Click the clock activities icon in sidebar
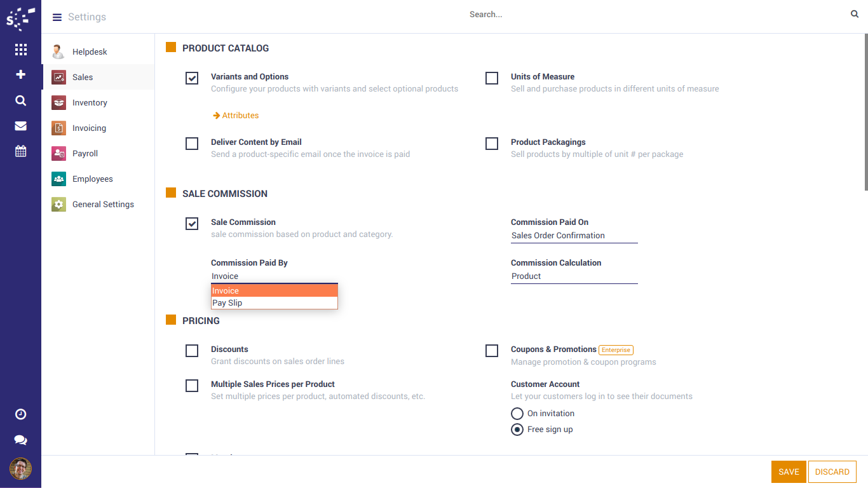 pos(20,414)
